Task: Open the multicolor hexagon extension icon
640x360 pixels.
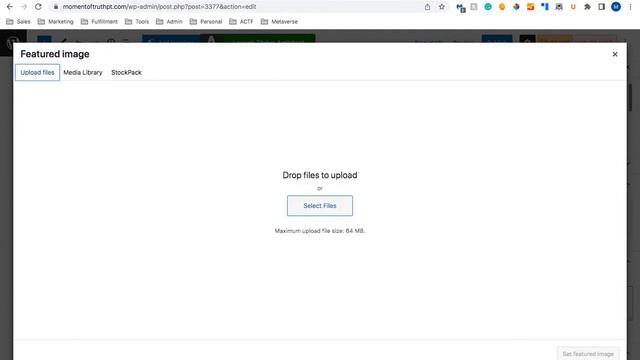Action: tap(516, 7)
